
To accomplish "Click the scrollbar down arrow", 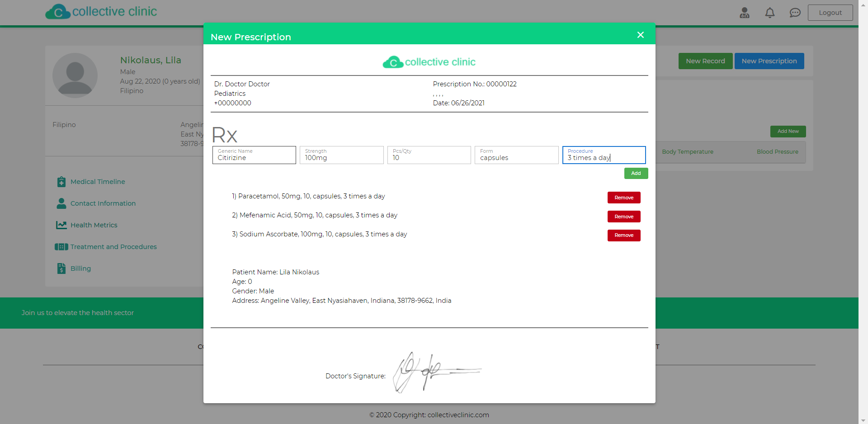I will click(863, 420).
